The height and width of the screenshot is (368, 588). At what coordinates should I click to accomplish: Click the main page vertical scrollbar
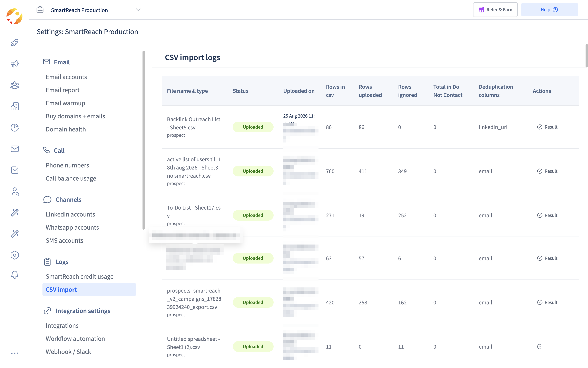pos(586,56)
